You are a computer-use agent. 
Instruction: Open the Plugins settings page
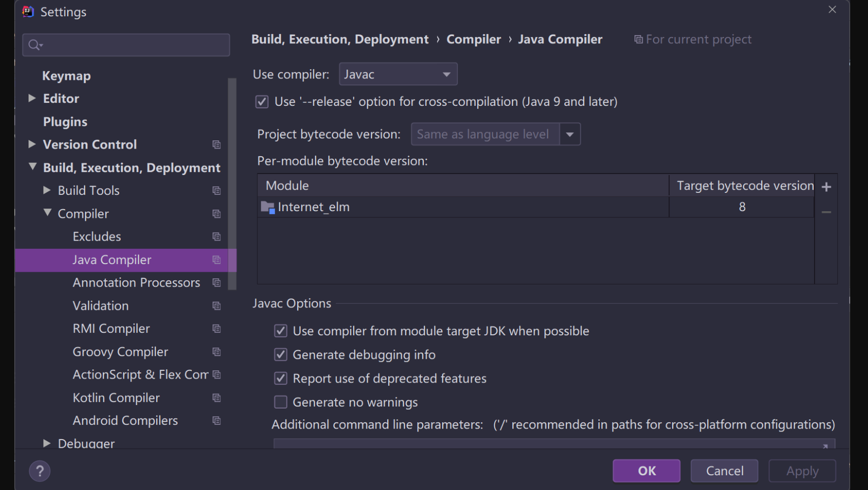click(x=65, y=122)
